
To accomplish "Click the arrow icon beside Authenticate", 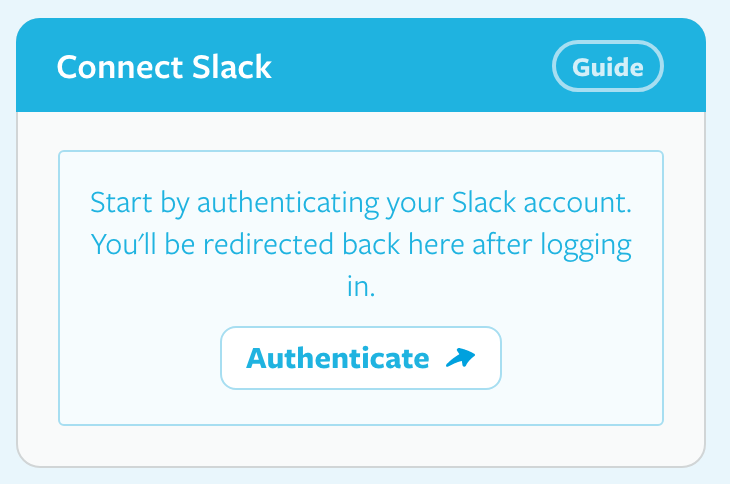I will [460, 358].
